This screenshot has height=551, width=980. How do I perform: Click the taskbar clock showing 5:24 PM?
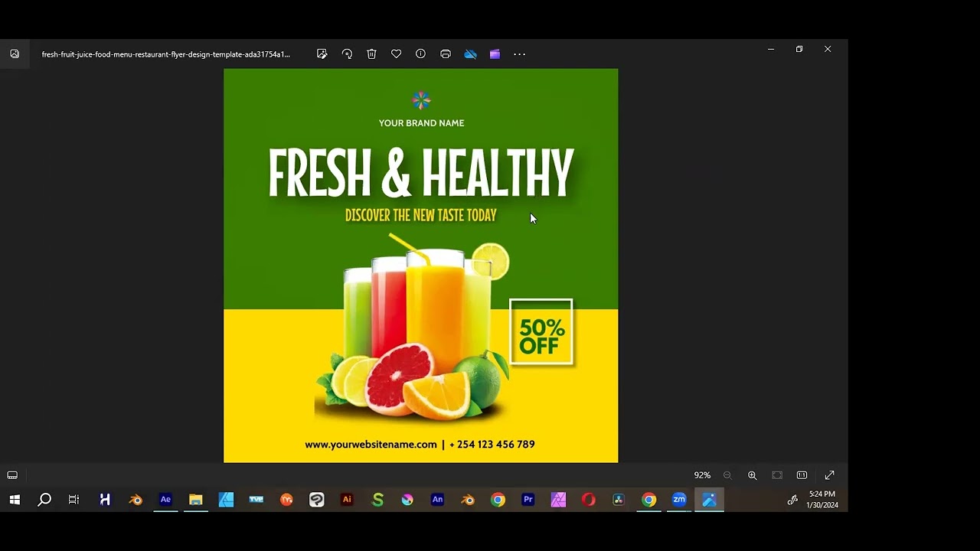point(822,500)
